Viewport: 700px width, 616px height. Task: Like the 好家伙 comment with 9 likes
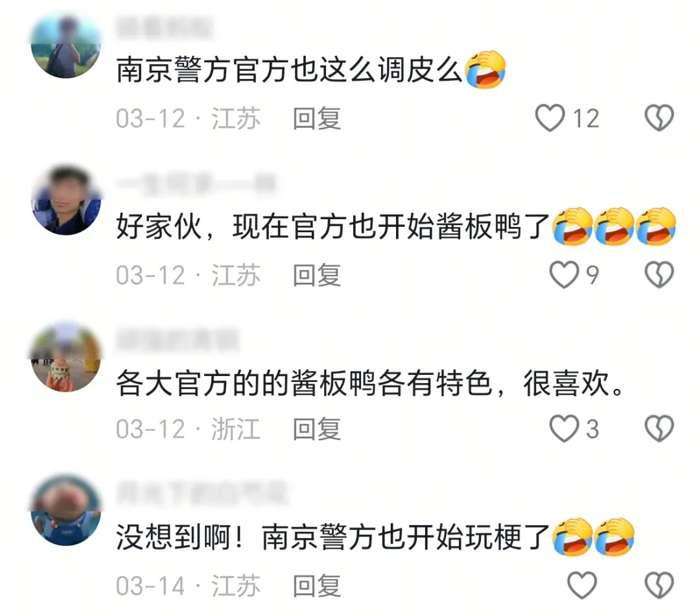click(x=563, y=275)
